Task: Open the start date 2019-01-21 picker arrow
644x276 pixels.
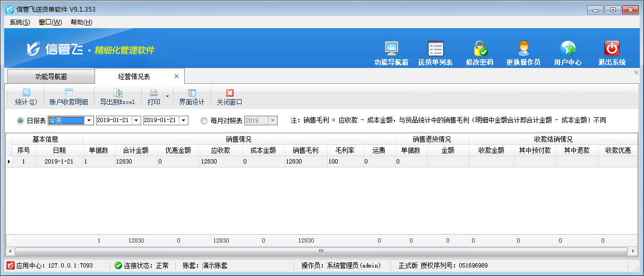Action: [136, 121]
